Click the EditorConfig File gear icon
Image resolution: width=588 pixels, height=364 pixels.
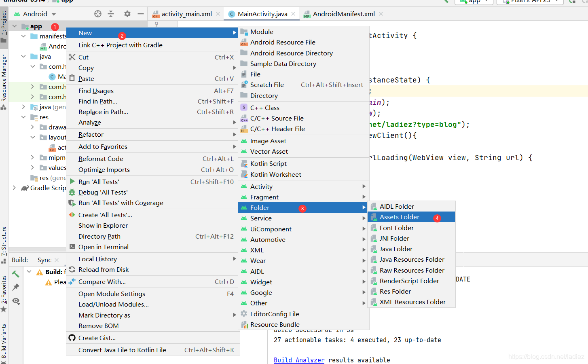click(x=244, y=314)
